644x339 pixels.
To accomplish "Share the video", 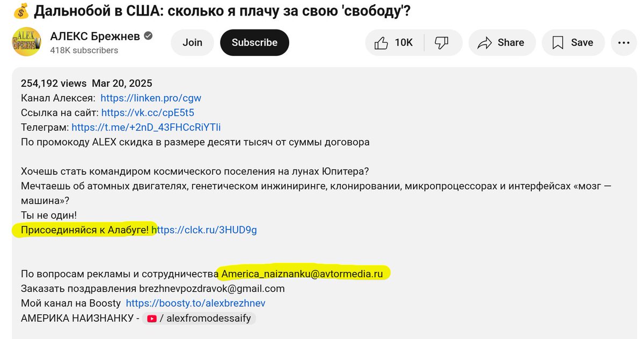I will point(501,42).
